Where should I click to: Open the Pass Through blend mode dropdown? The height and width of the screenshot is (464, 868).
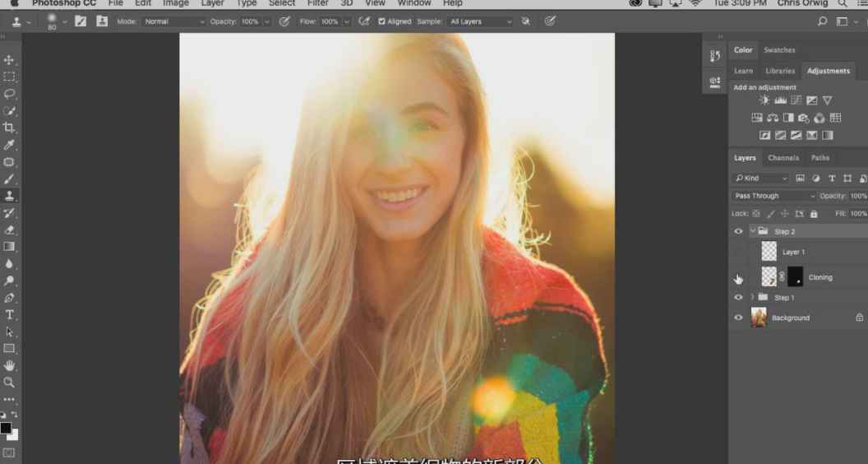tap(774, 196)
